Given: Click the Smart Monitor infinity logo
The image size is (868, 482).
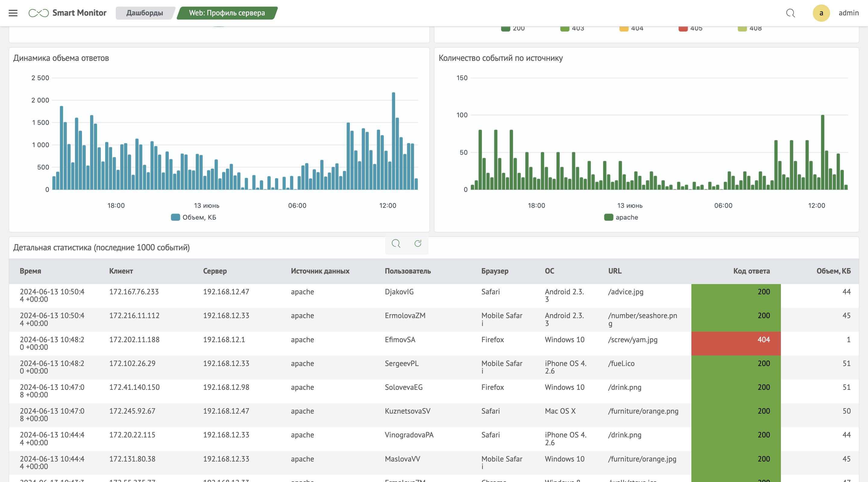Looking at the screenshot, I should [38, 13].
